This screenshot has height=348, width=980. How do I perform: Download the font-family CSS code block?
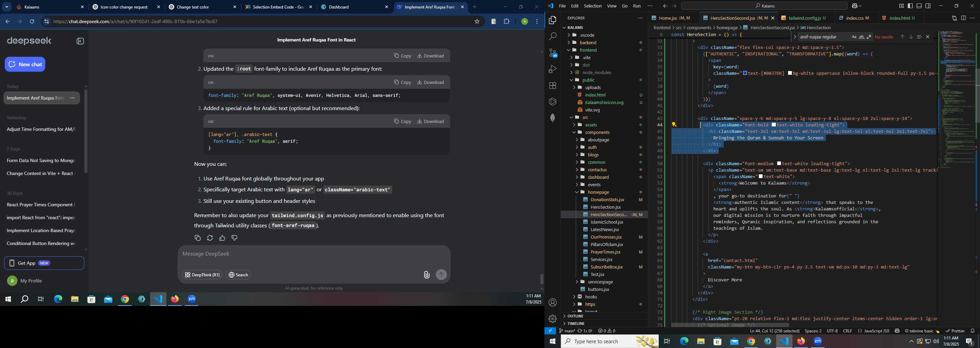[x=431, y=83]
